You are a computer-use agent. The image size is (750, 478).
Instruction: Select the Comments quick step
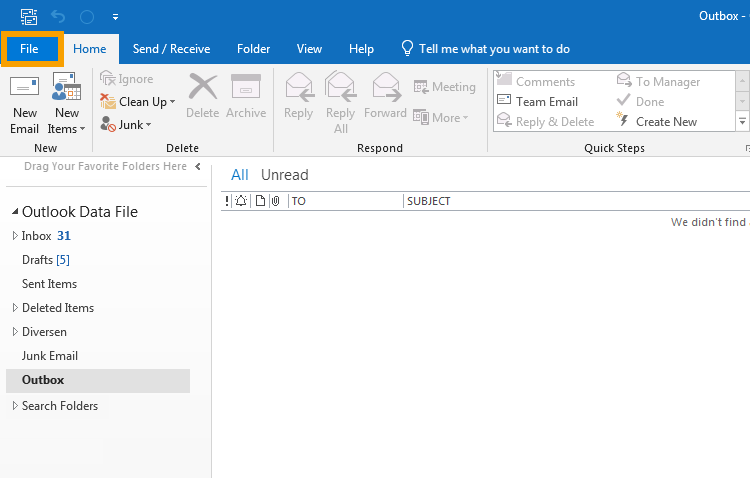coord(536,81)
